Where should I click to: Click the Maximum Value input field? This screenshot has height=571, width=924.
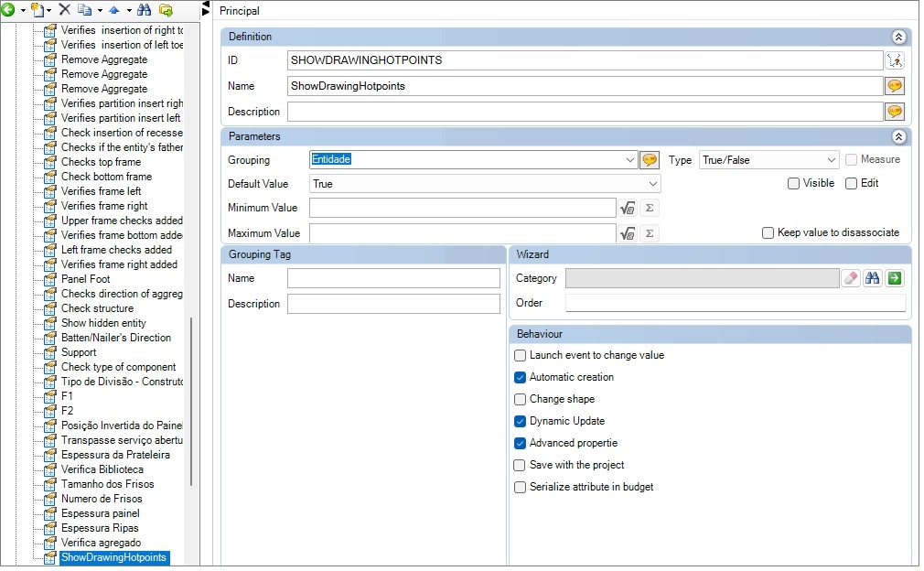click(x=463, y=233)
